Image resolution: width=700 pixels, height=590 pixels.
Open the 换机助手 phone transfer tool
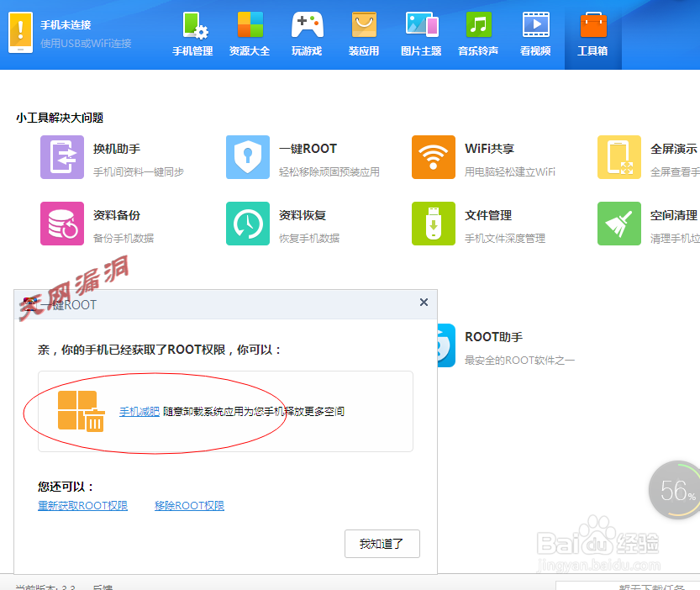click(63, 158)
